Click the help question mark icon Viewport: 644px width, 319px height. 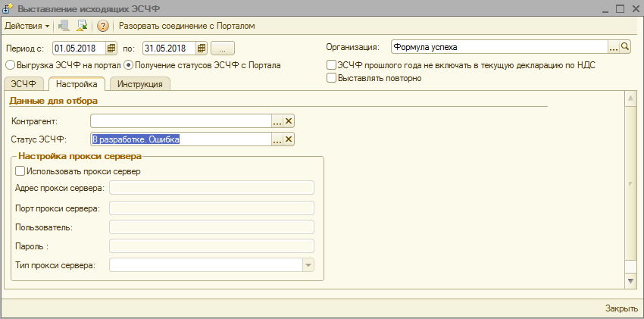click(x=103, y=26)
